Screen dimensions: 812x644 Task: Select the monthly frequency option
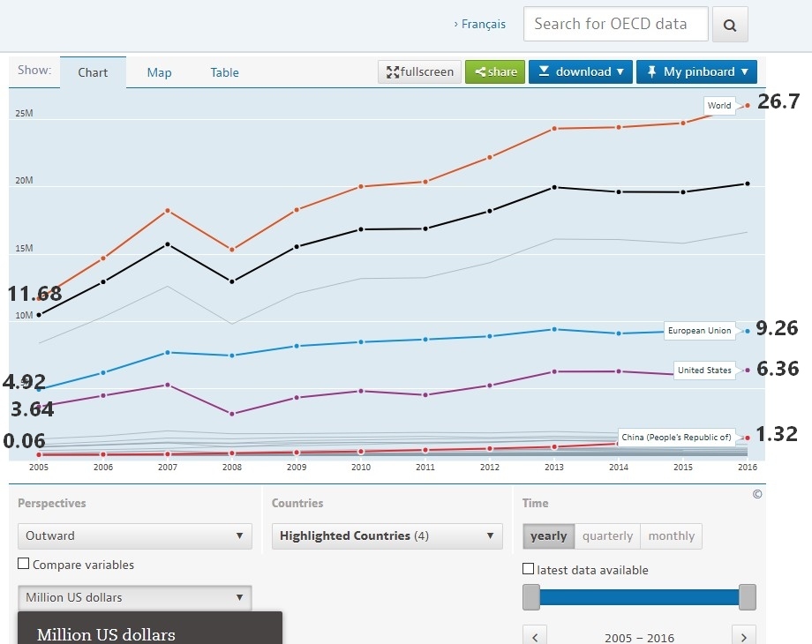671,535
